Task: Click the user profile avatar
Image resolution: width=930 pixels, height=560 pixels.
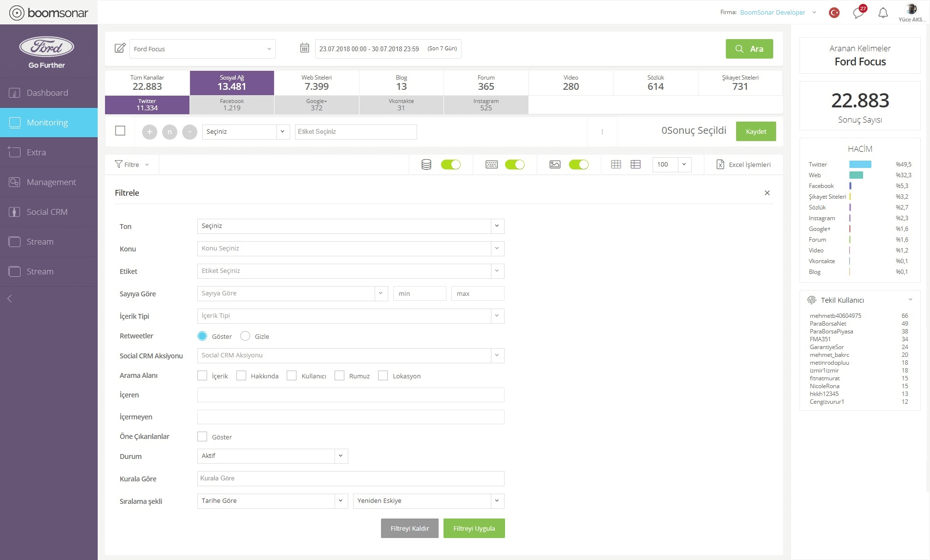Action: (x=911, y=9)
